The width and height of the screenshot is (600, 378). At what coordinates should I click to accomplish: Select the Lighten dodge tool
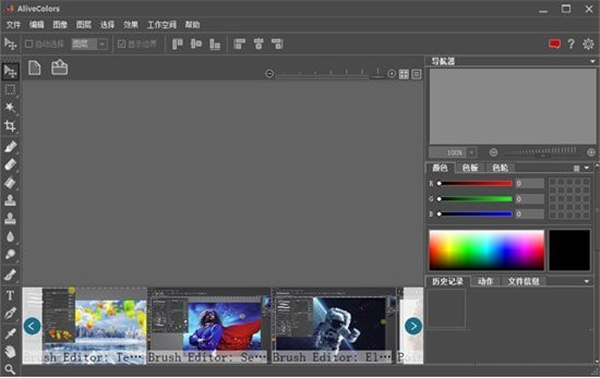point(10,254)
